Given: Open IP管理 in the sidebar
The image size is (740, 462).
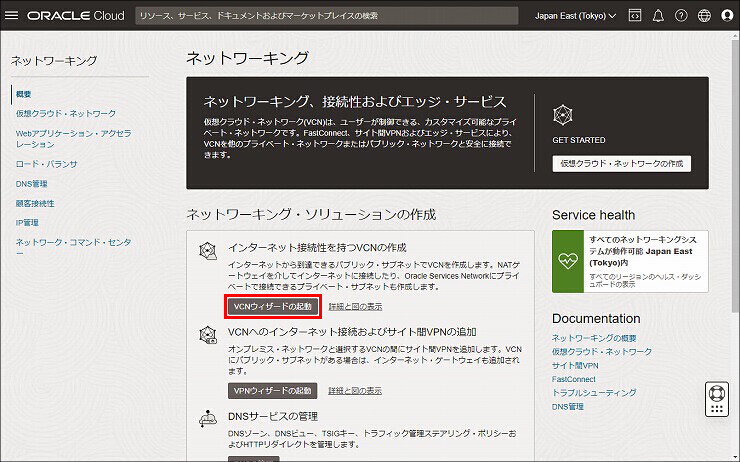Looking at the screenshot, I should (27, 222).
